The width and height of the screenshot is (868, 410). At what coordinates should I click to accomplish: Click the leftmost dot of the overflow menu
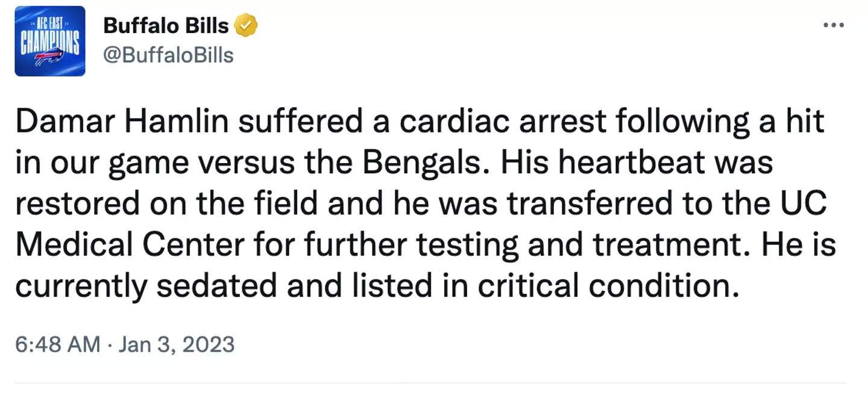(x=825, y=25)
